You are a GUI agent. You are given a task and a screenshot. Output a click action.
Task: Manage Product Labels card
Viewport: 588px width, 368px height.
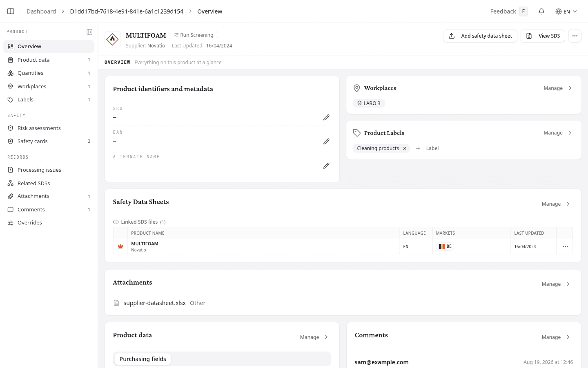[558, 133]
